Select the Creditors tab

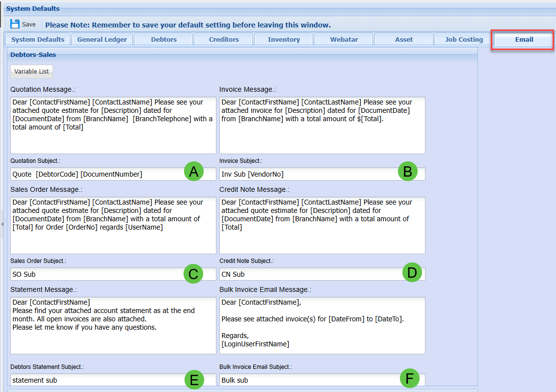tap(224, 39)
